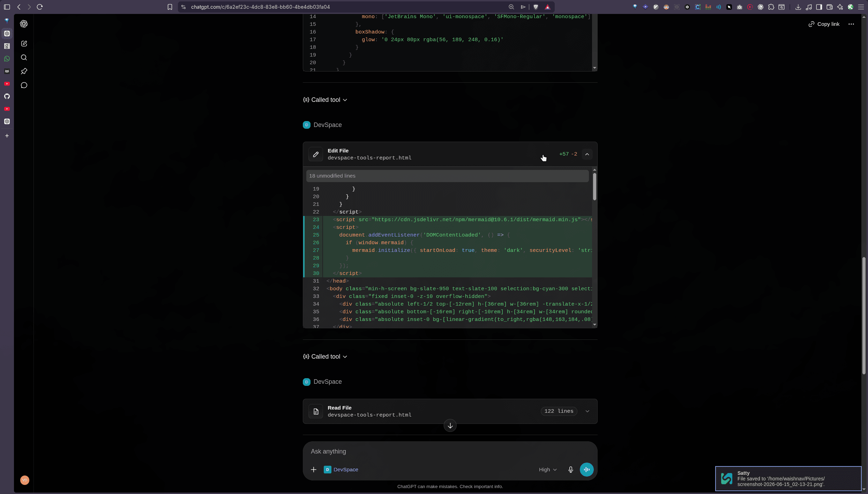This screenshot has height=494, width=868.
Task: Open chat search with the magnifier icon
Action: pyautogui.click(x=24, y=58)
